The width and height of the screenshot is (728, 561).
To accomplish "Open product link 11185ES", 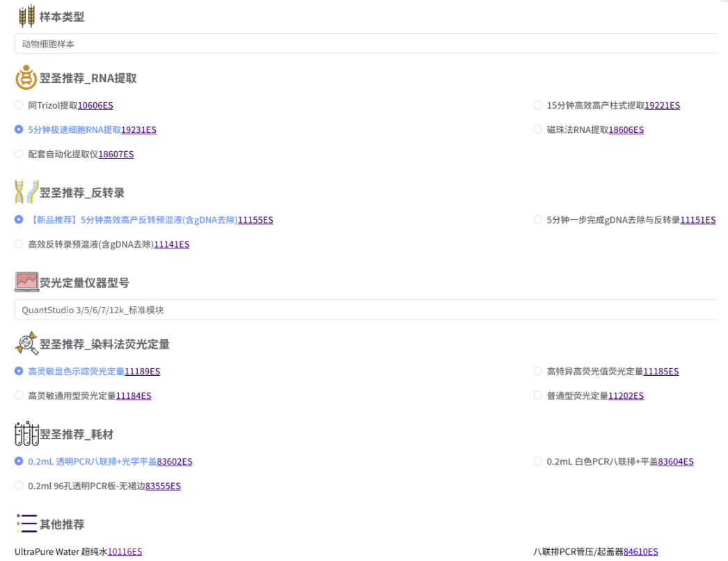I will tap(660, 371).
